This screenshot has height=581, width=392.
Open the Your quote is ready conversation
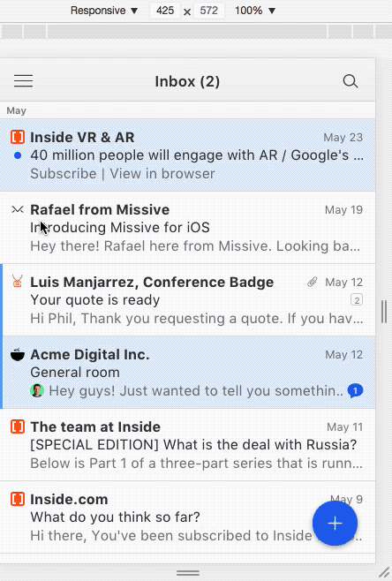(x=189, y=300)
